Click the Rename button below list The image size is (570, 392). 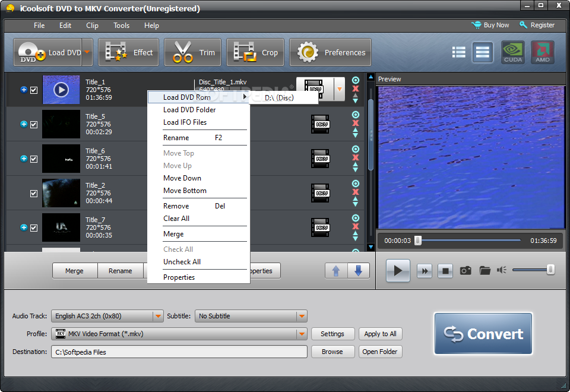pos(121,271)
